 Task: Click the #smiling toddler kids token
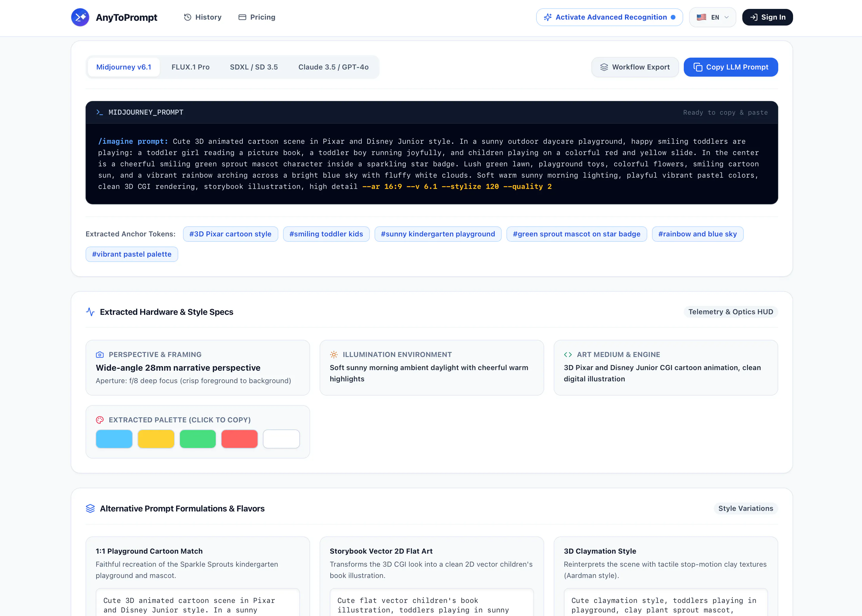click(326, 234)
